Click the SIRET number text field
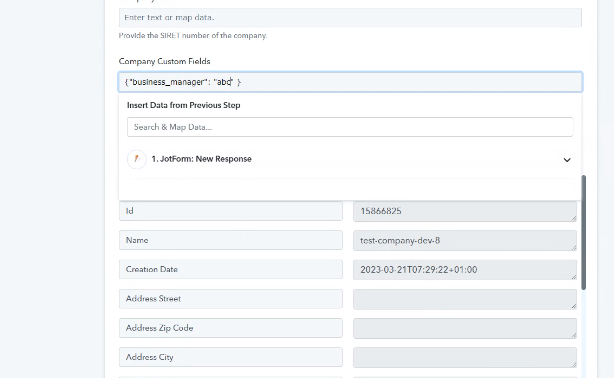Screen dimensions: 614x378 [350, 18]
